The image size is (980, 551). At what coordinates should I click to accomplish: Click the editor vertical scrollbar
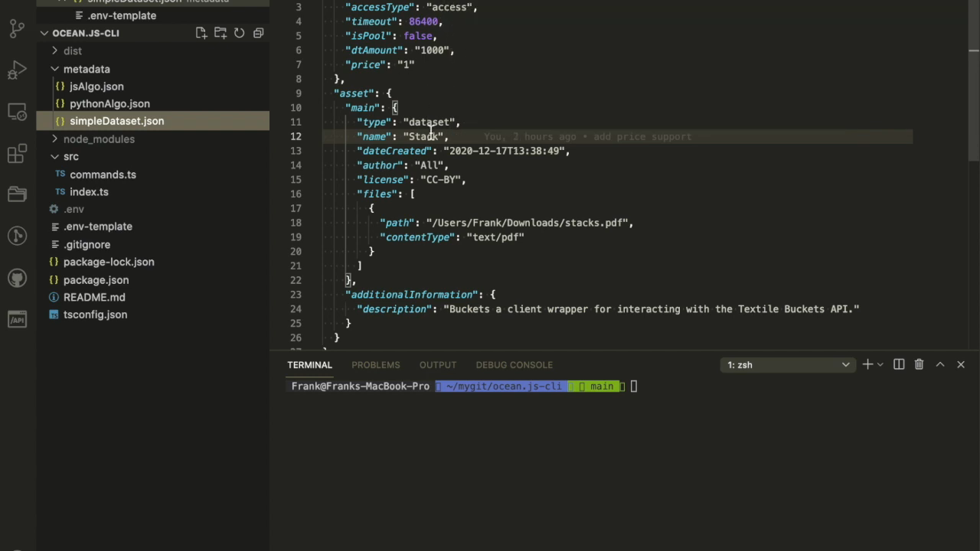[974, 80]
